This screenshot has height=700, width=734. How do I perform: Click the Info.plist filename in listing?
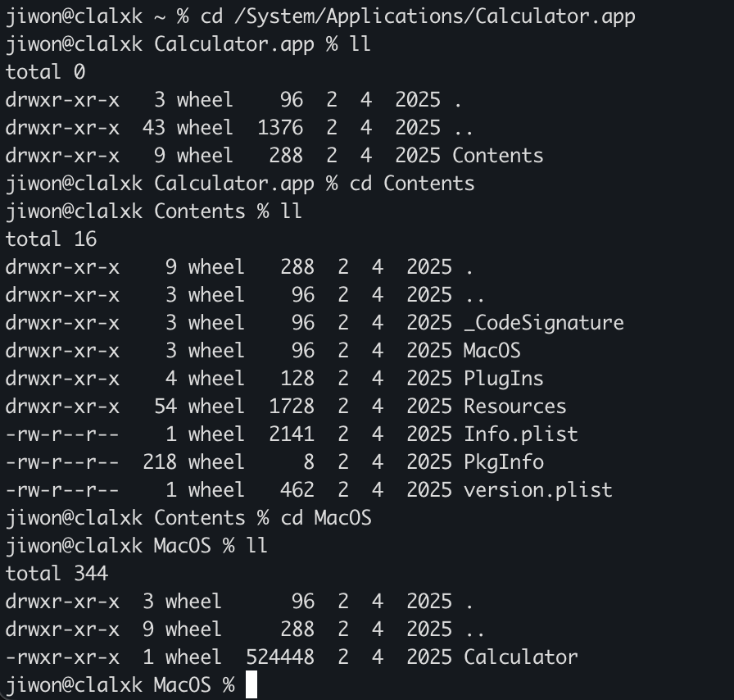pyautogui.click(x=520, y=434)
